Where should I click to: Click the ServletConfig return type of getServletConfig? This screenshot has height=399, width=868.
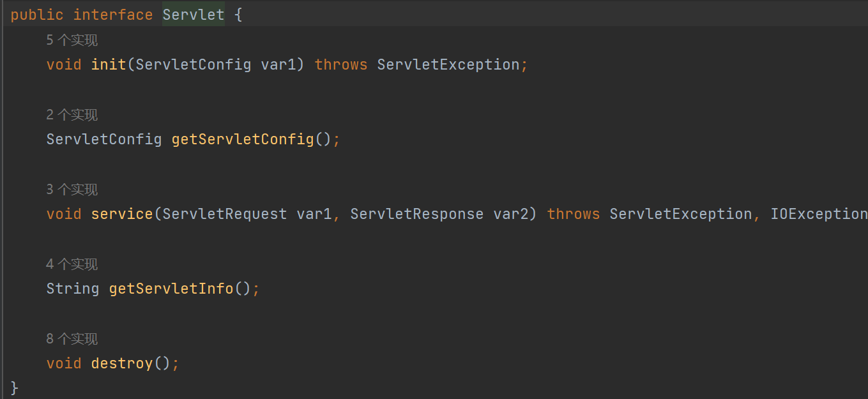(104, 139)
